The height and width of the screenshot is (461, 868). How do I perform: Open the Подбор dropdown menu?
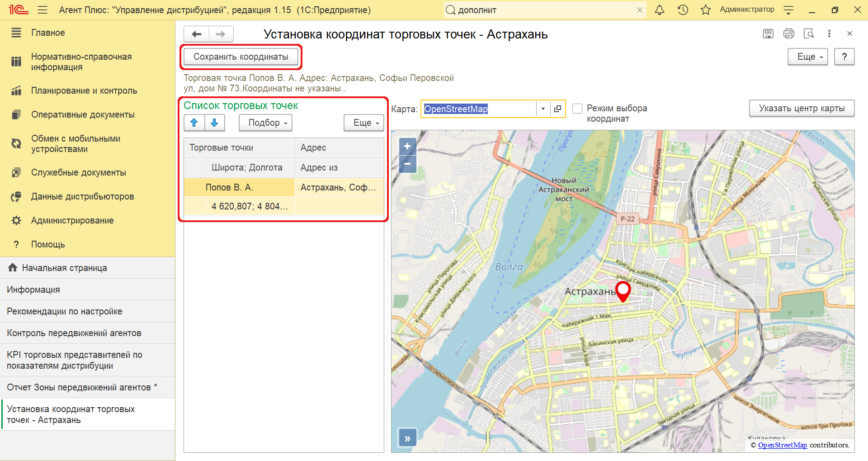(x=265, y=123)
